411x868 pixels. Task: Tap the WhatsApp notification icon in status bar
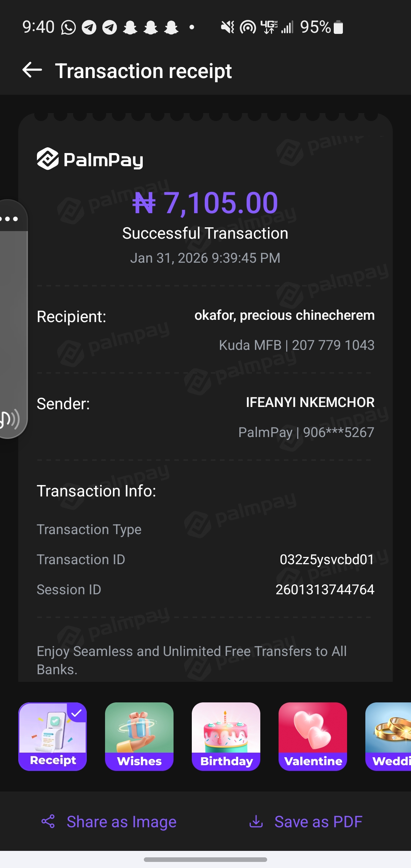(68, 27)
